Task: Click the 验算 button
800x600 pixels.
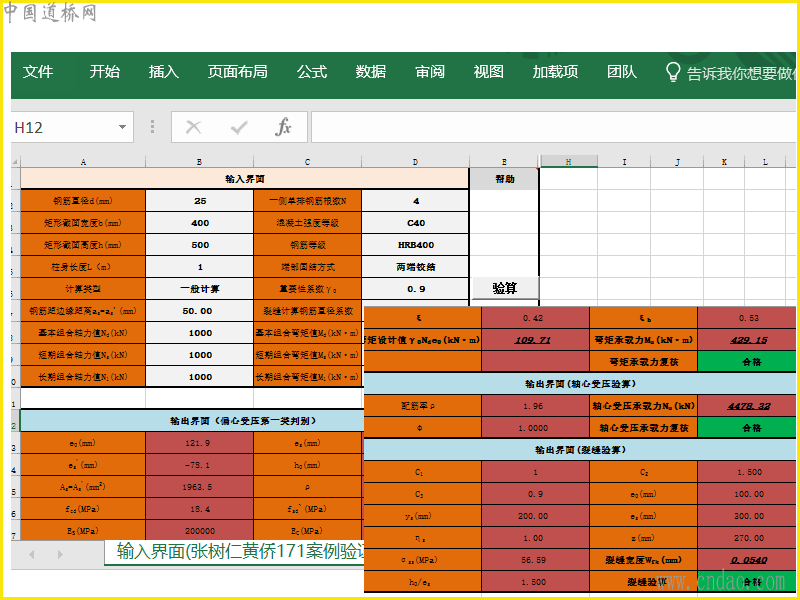Action: coord(505,288)
